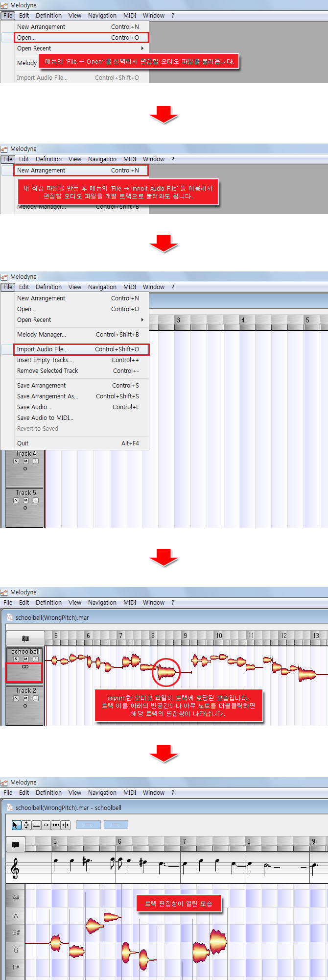Click the tempo/meter button in the note editor window
328x980 pixels.
click(x=15, y=844)
